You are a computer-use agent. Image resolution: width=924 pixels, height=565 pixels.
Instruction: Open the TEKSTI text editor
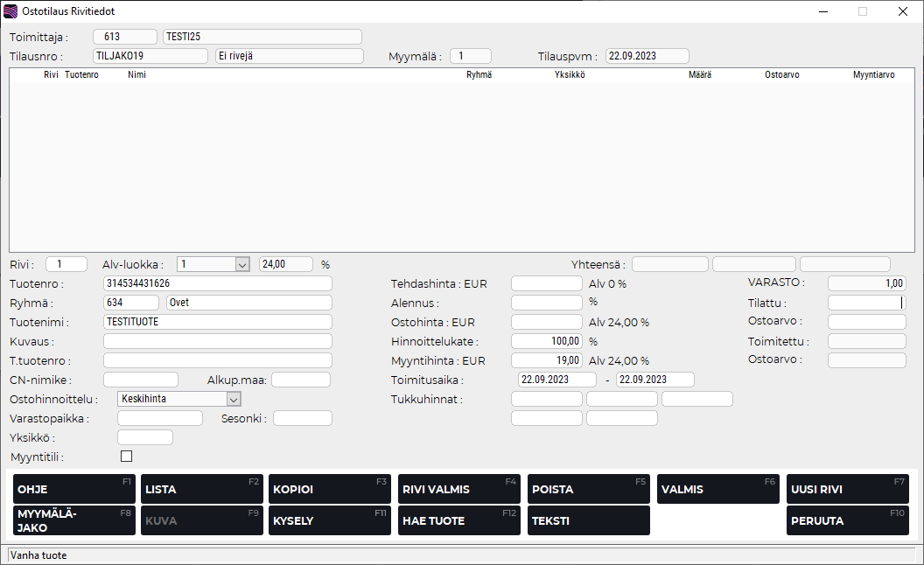pyautogui.click(x=588, y=520)
